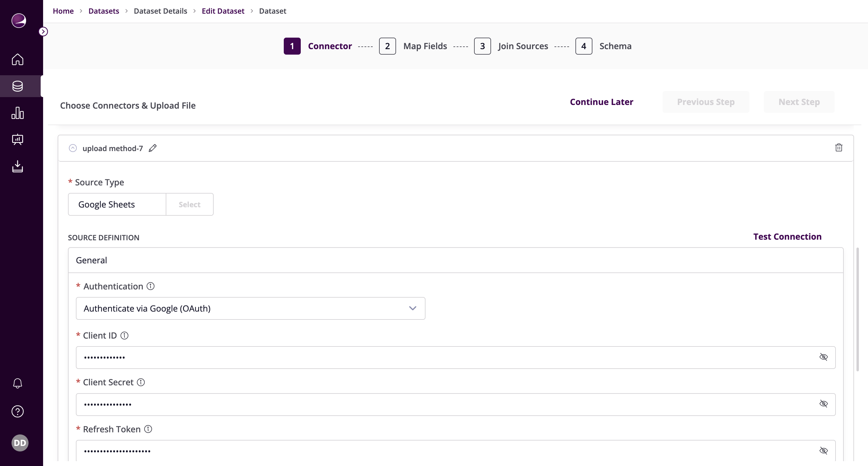Open the presentation dashboard sidebar icon
The image size is (868, 466).
(x=18, y=139)
